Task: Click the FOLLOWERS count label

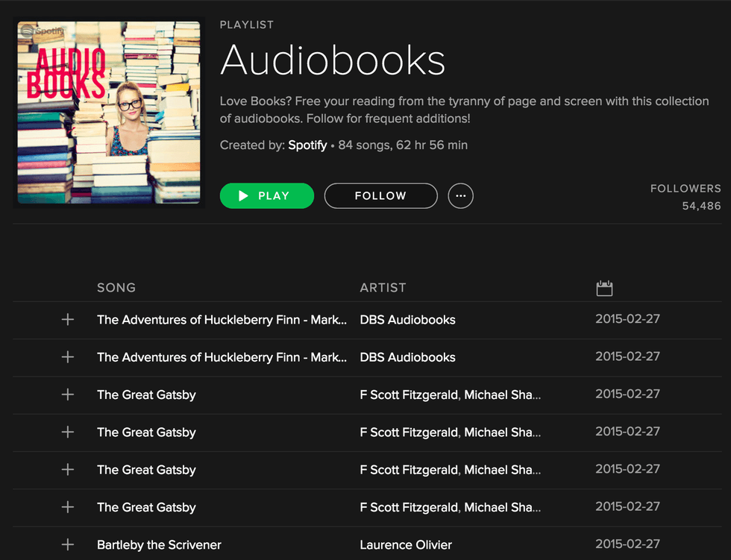Action: [x=685, y=189]
